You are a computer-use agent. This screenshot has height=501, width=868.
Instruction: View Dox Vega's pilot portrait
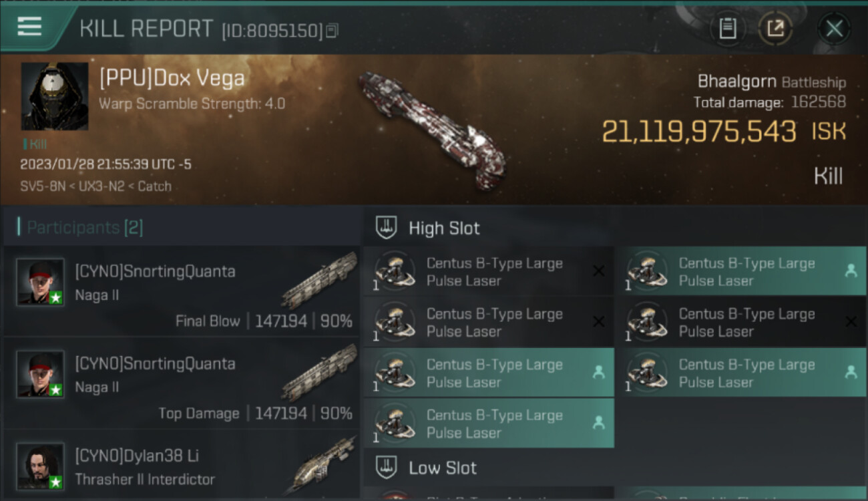55,96
